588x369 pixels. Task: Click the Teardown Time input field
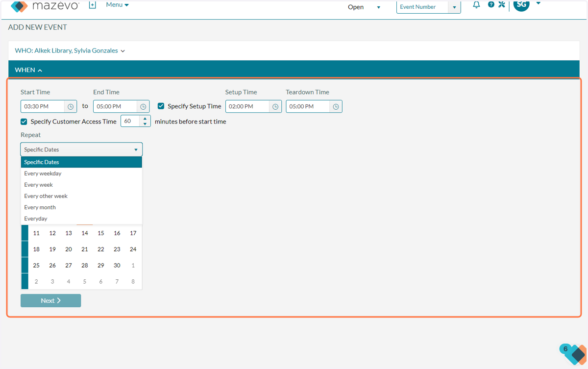coord(309,106)
